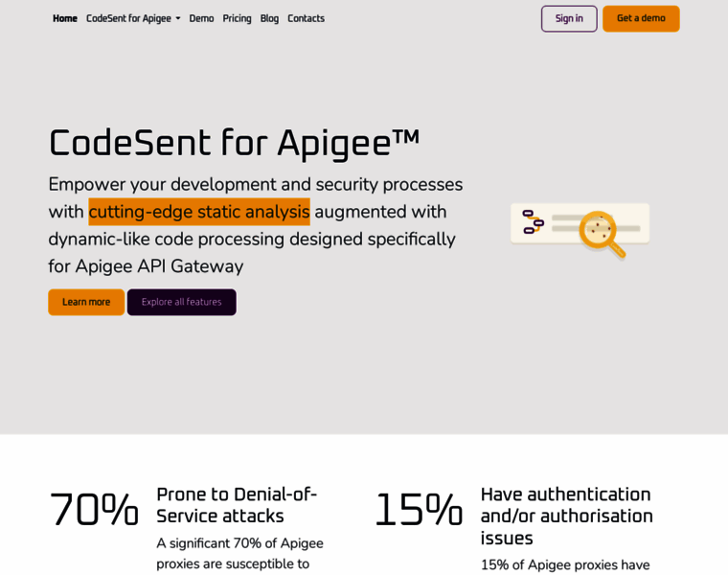Visit the Blog link
Screen dimensions: 728x575
click(269, 18)
